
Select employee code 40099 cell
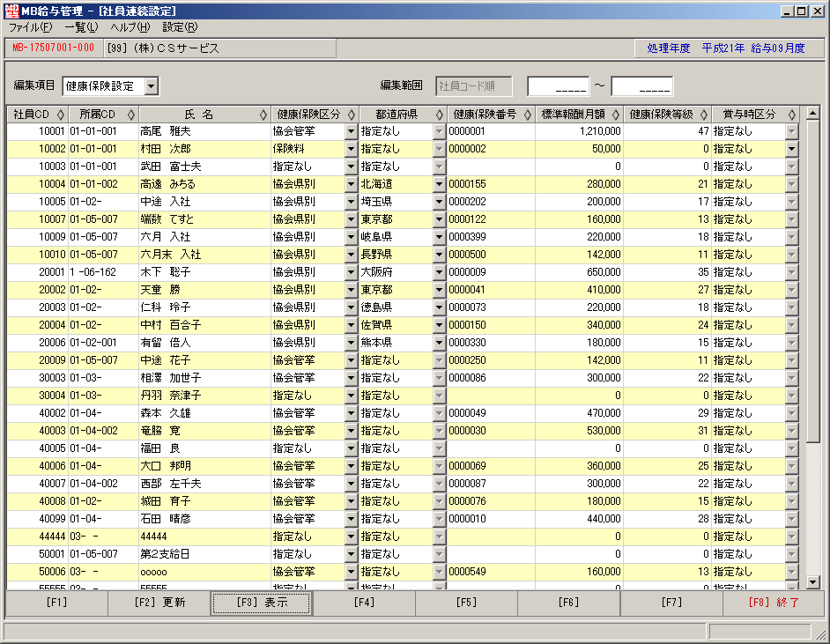pos(37,519)
